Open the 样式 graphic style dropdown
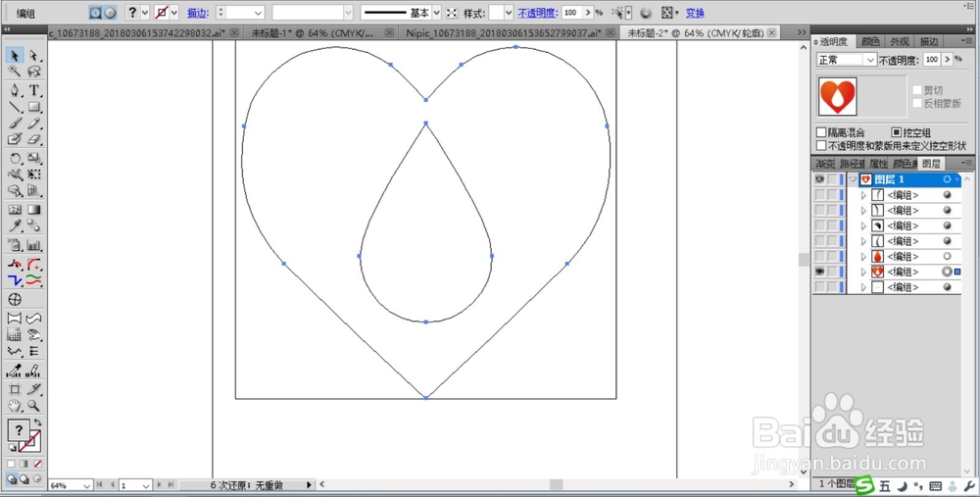This screenshot has width=980, height=497. (x=508, y=13)
